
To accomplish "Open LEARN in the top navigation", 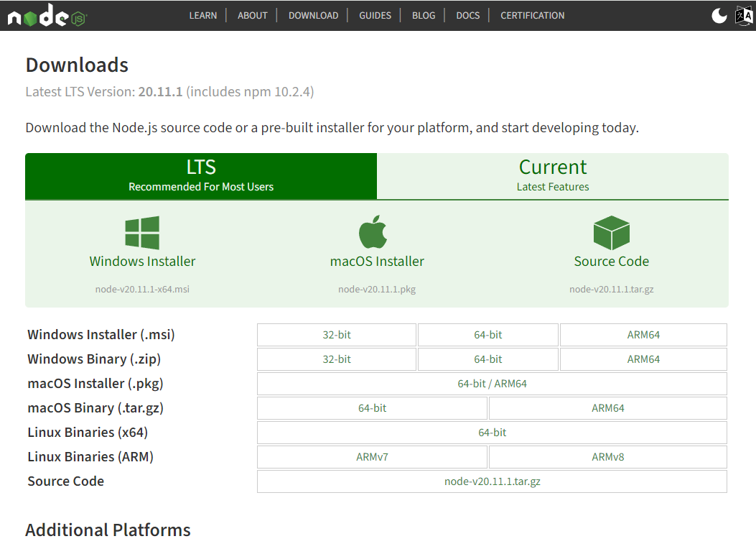I will (x=203, y=15).
